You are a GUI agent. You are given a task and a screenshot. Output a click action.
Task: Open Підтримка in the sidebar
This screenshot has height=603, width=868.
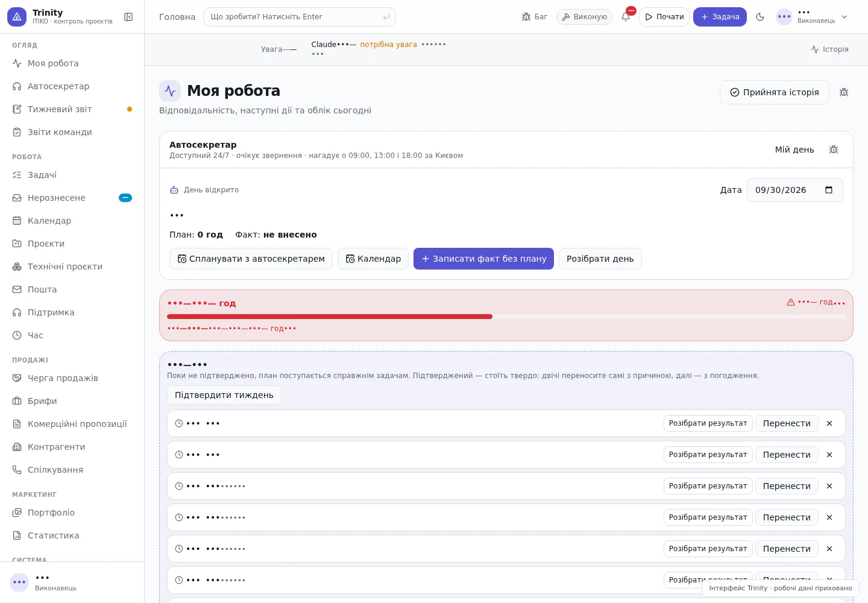[x=72, y=312]
